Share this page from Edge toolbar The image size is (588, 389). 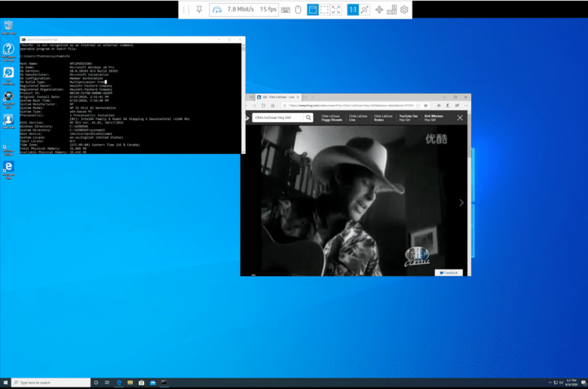457,106
